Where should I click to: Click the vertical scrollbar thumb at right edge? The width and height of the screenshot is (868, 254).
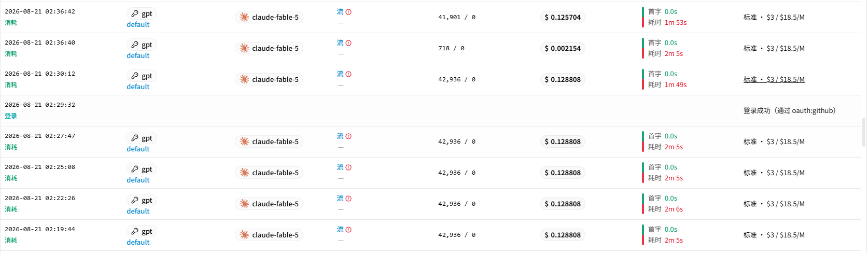tap(864, 132)
